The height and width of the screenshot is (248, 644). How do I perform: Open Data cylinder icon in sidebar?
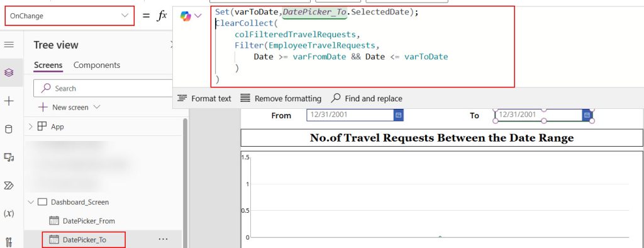[x=9, y=129]
